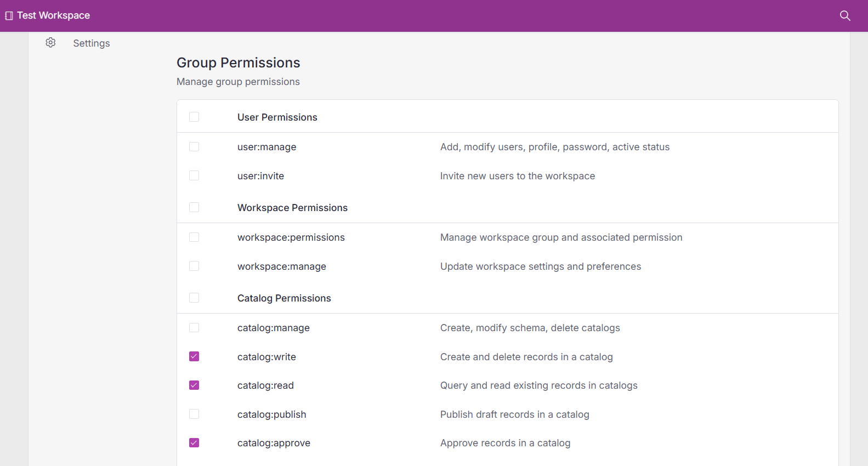
Task: Click the Test Workspace title
Action: 54,15
